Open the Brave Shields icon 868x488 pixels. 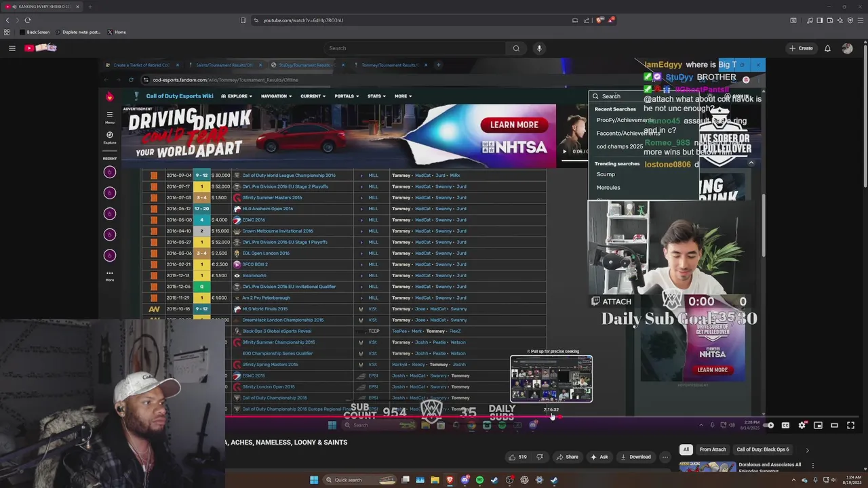pyautogui.click(x=599, y=20)
